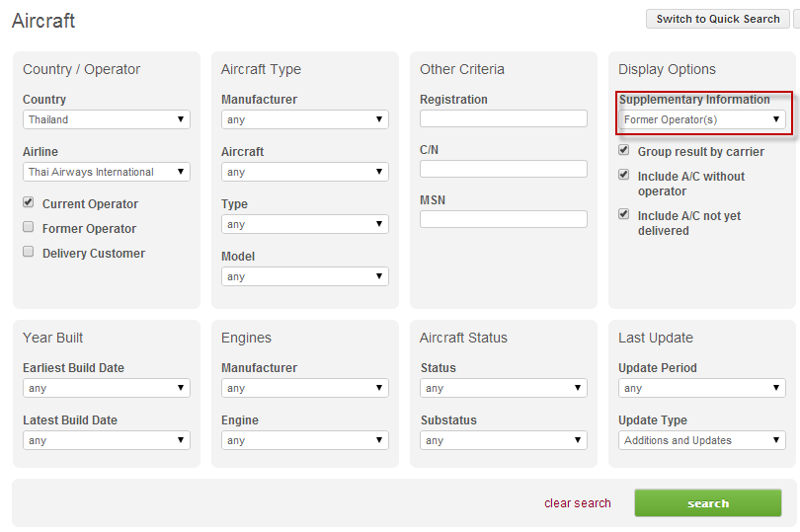Image resolution: width=800 pixels, height=532 pixels.
Task: Enable the Former Operator checkbox
Action: click(29, 228)
